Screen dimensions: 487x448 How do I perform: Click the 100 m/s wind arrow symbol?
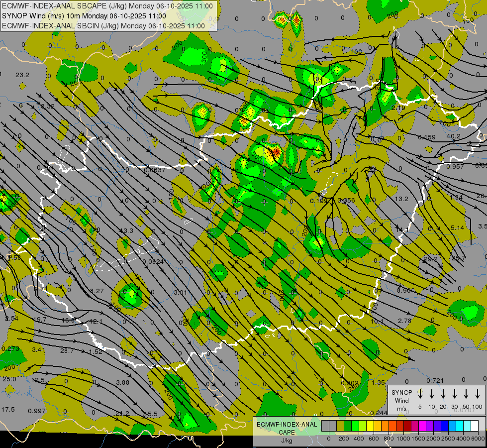(478, 394)
